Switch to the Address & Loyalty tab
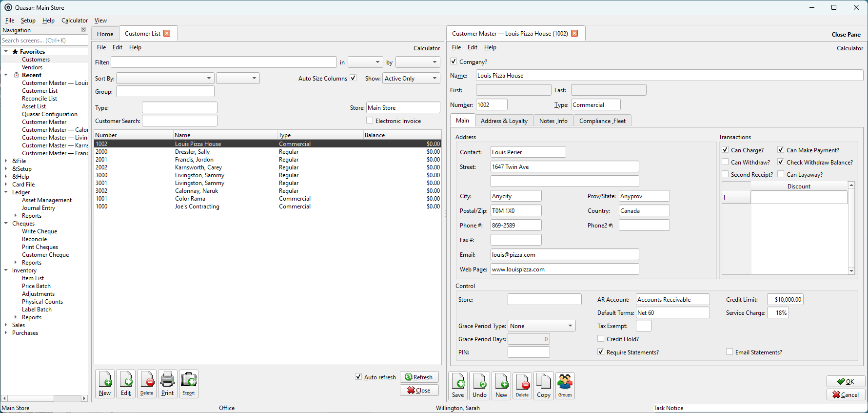868x413 pixels. click(x=504, y=121)
